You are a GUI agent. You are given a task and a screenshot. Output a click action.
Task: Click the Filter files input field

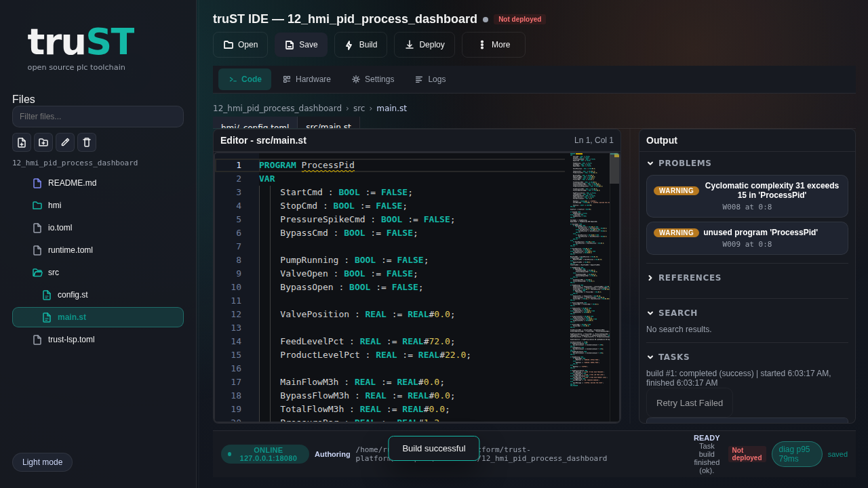point(98,117)
